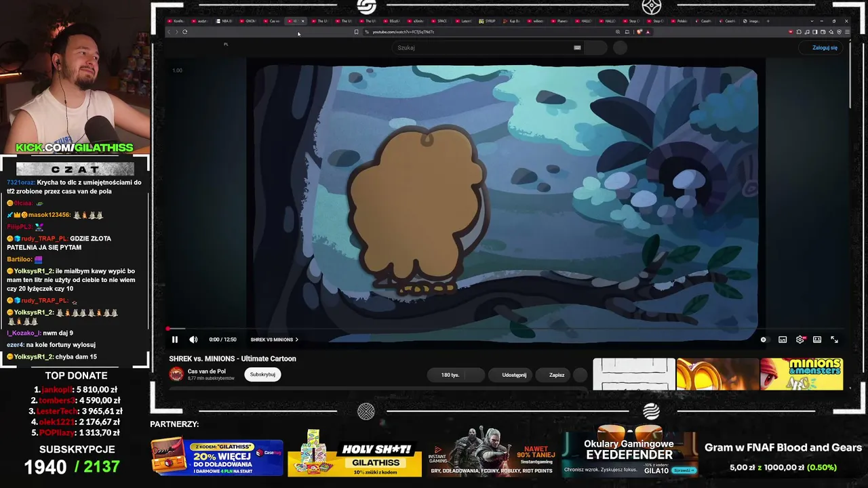Open the VPN shield icon in toolbar
Image resolution: width=868 pixels, height=488 pixels.
pyautogui.click(x=839, y=32)
